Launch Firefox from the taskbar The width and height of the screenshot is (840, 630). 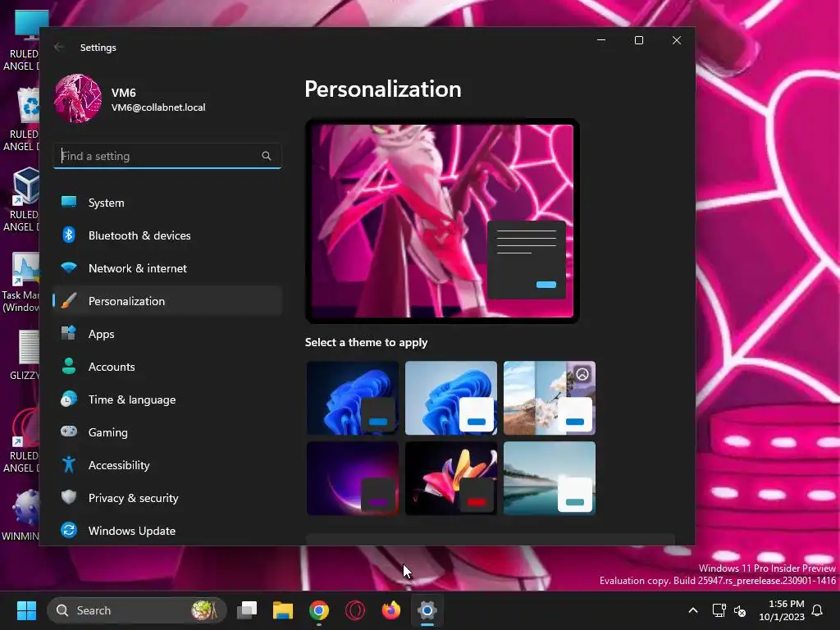pyautogui.click(x=391, y=610)
